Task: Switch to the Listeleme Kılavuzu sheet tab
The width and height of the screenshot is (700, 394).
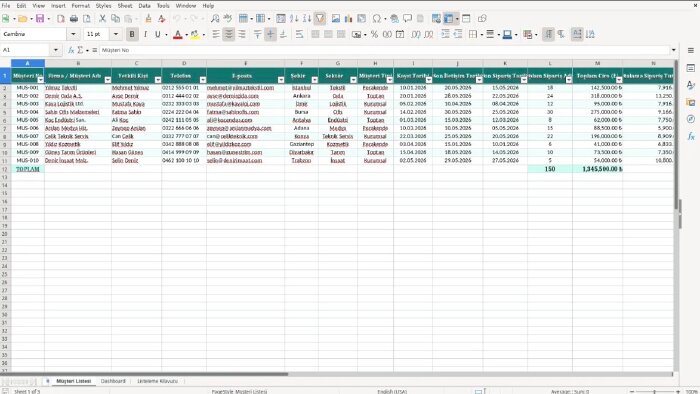Action: click(x=158, y=381)
